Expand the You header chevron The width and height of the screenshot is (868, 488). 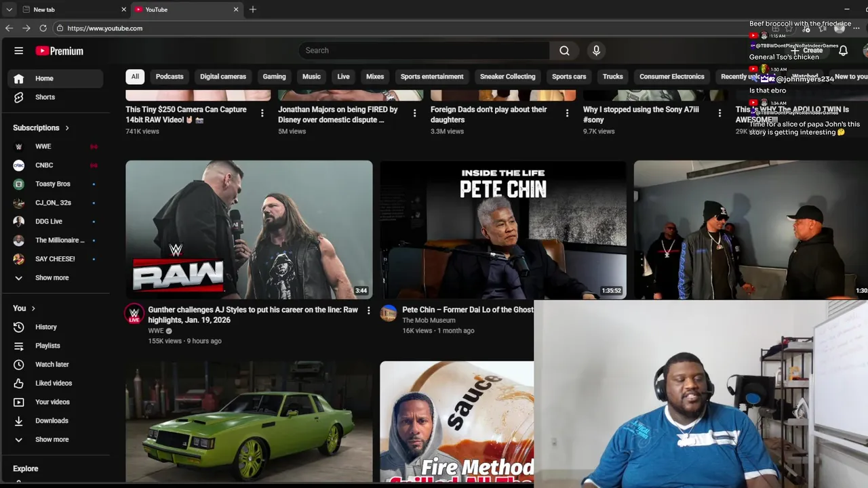(x=33, y=308)
